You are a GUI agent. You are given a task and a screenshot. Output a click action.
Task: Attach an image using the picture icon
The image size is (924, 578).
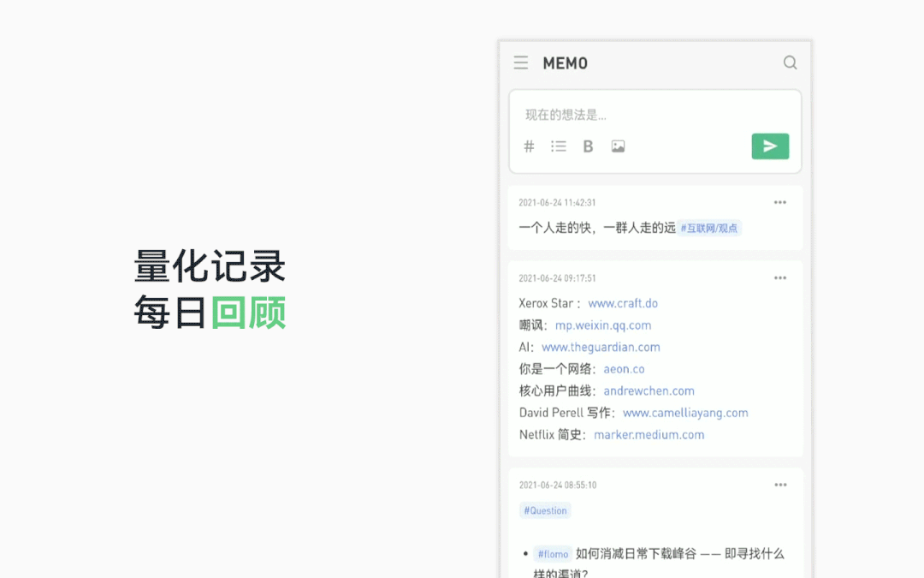pos(618,146)
